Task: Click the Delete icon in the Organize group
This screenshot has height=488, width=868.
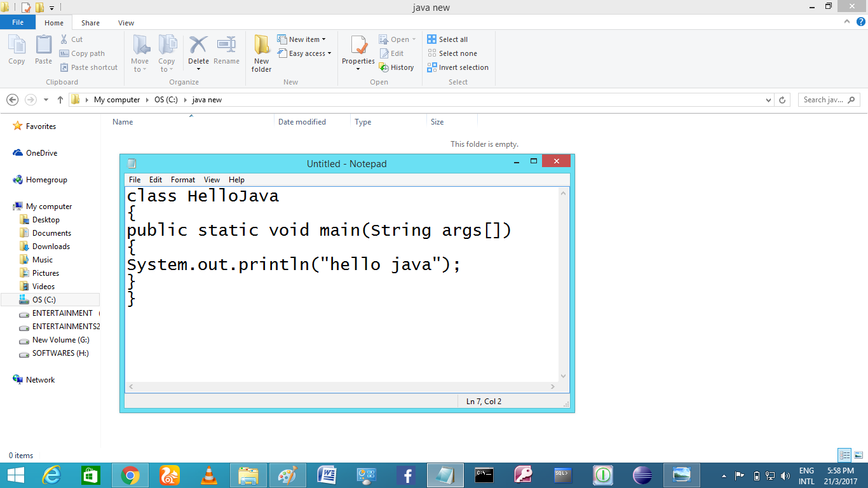Action: point(198,48)
